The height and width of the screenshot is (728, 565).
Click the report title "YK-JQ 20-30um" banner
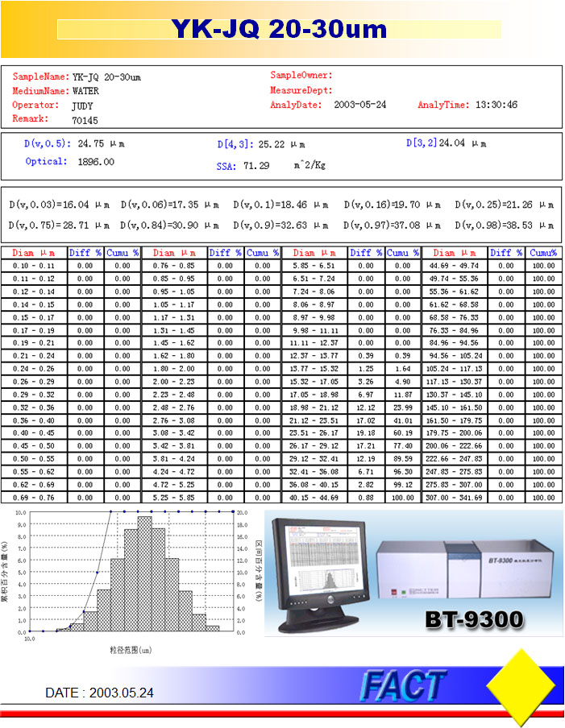[x=279, y=29]
